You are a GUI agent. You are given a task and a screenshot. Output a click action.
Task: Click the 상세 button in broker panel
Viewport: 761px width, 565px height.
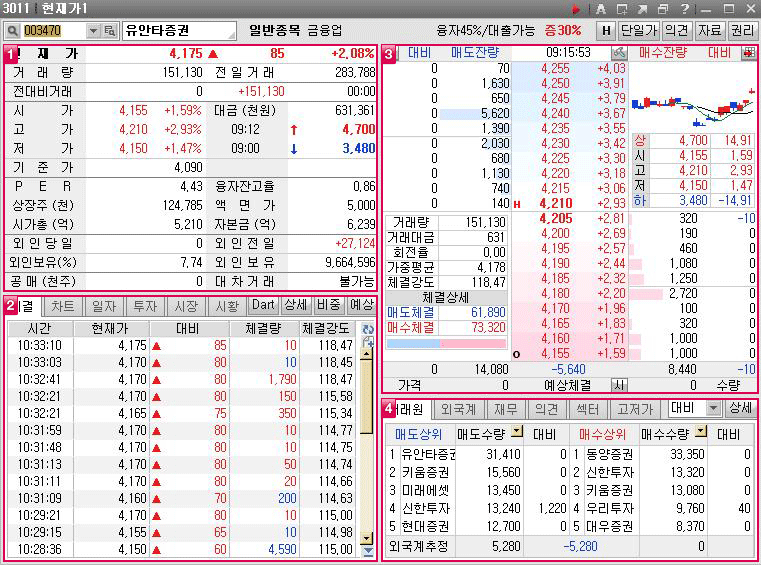coord(741,408)
